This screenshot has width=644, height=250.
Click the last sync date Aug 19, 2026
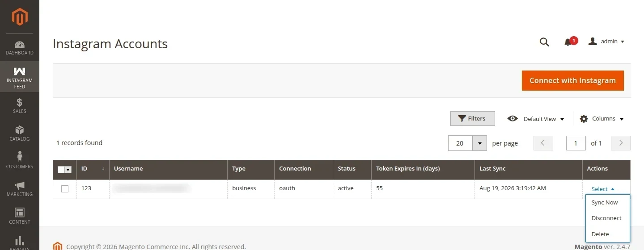pos(513,188)
